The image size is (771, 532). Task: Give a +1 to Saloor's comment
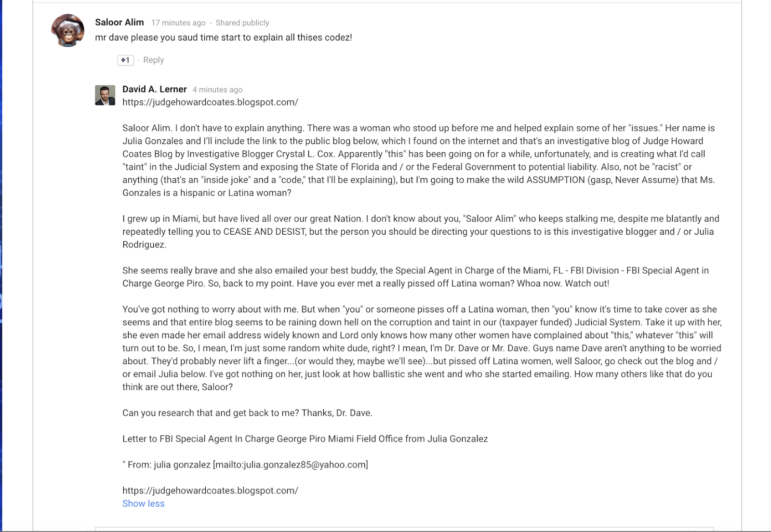pos(125,60)
